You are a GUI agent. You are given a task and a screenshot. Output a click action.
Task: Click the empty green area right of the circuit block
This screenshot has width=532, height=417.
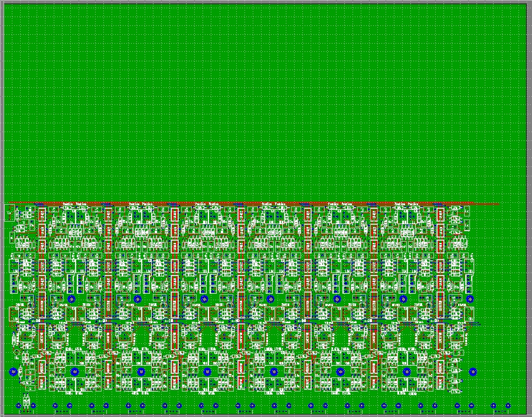coord(502,295)
